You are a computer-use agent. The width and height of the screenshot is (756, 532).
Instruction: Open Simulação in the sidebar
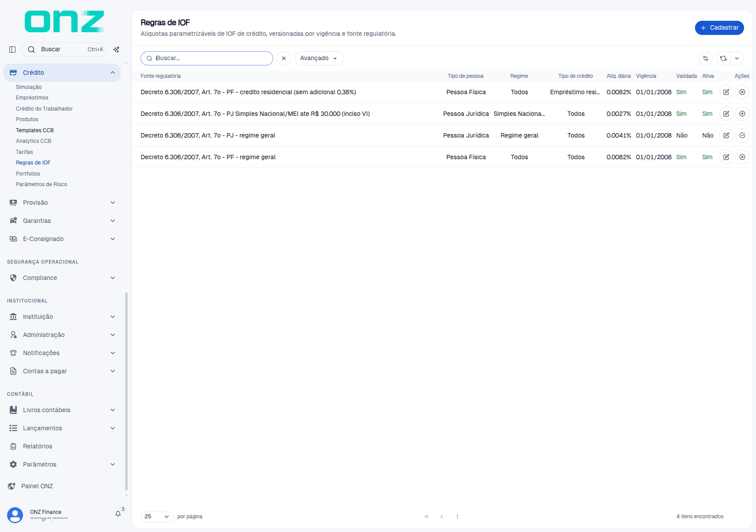(29, 87)
